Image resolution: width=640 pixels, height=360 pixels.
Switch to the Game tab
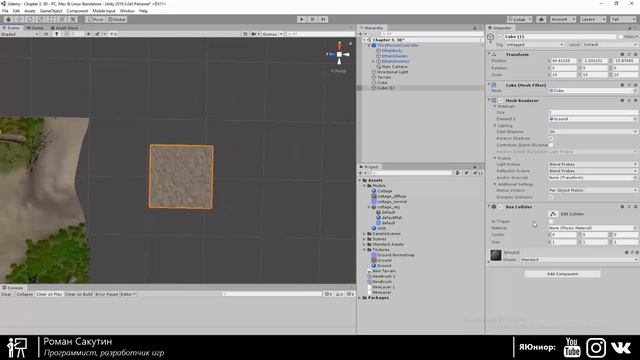pyautogui.click(x=35, y=28)
